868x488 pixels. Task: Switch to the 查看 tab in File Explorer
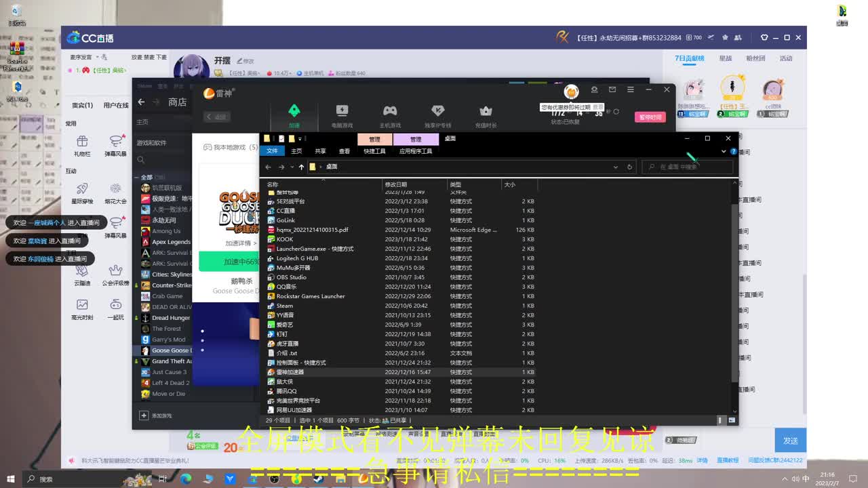coord(344,150)
